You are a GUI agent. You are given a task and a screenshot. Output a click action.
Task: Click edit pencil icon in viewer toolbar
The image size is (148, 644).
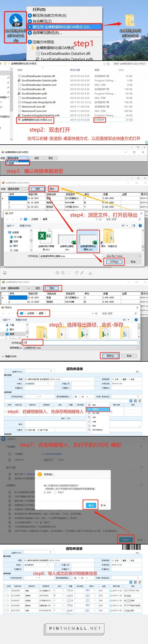pyautogui.click(x=82, y=273)
